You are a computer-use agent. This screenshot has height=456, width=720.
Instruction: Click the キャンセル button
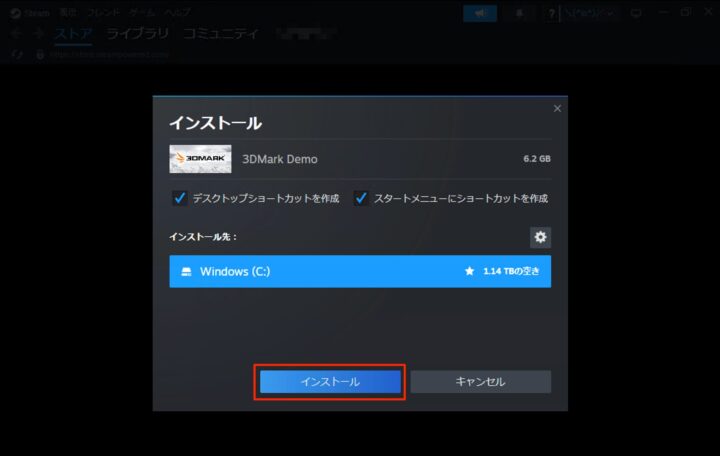coord(480,382)
